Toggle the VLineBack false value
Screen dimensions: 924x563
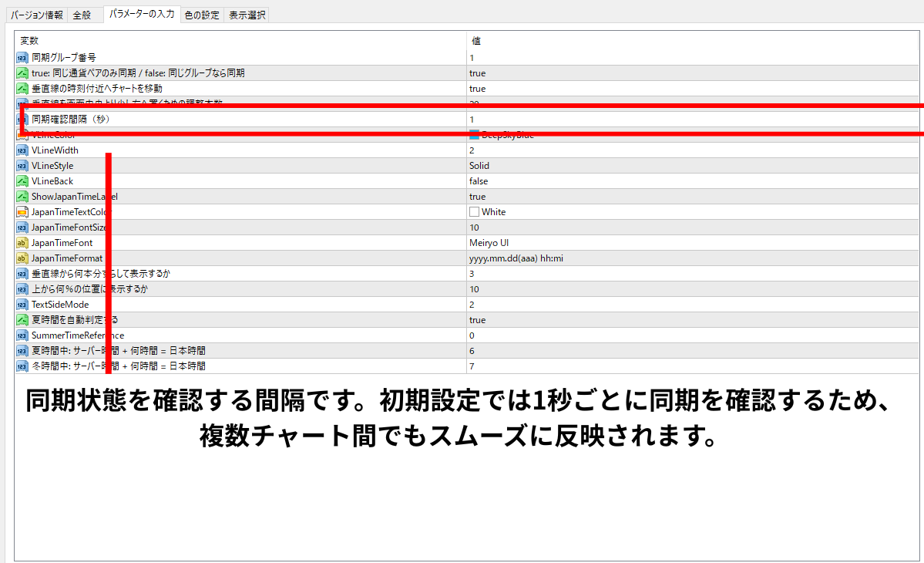(479, 181)
